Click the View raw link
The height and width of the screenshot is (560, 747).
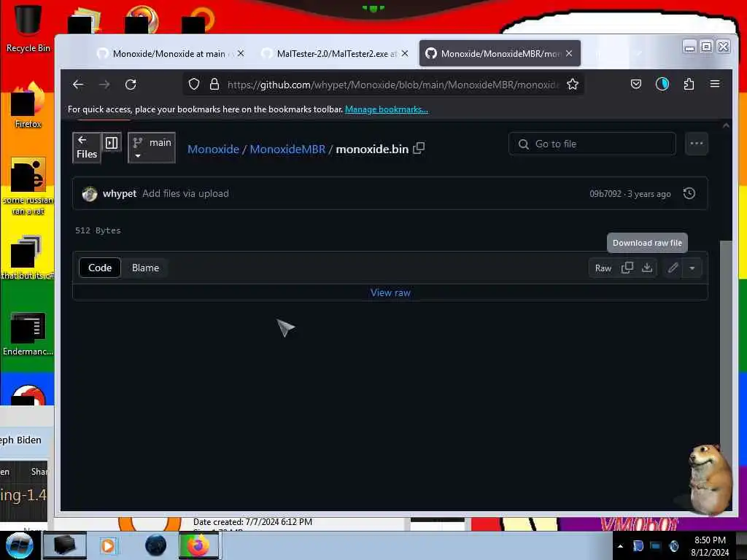click(390, 293)
